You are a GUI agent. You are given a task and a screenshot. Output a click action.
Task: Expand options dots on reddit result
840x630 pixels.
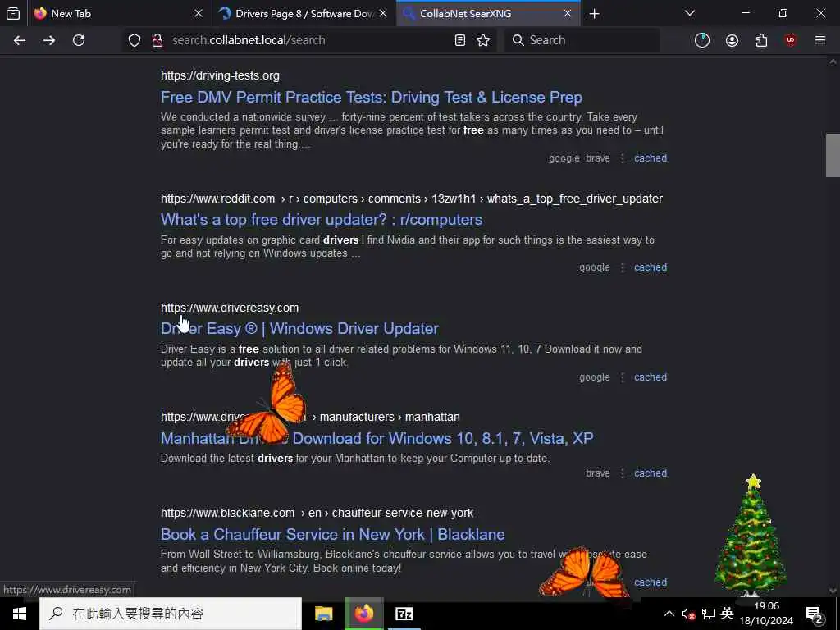coord(623,267)
